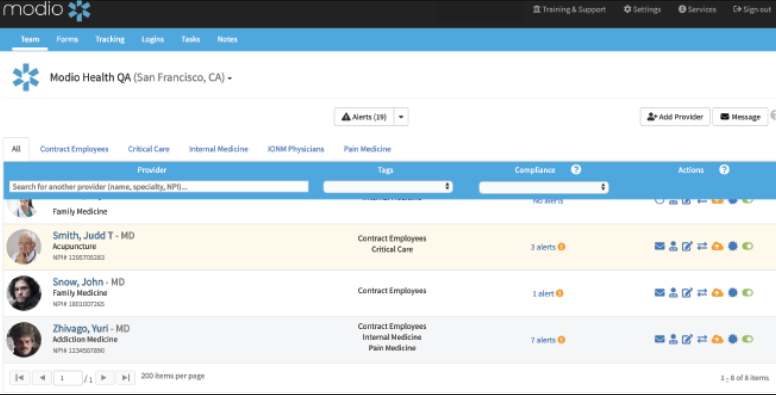Click Snow, John profile photo thumbnail
This screenshot has width=776, height=395.
pyautogui.click(x=24, y=293)
